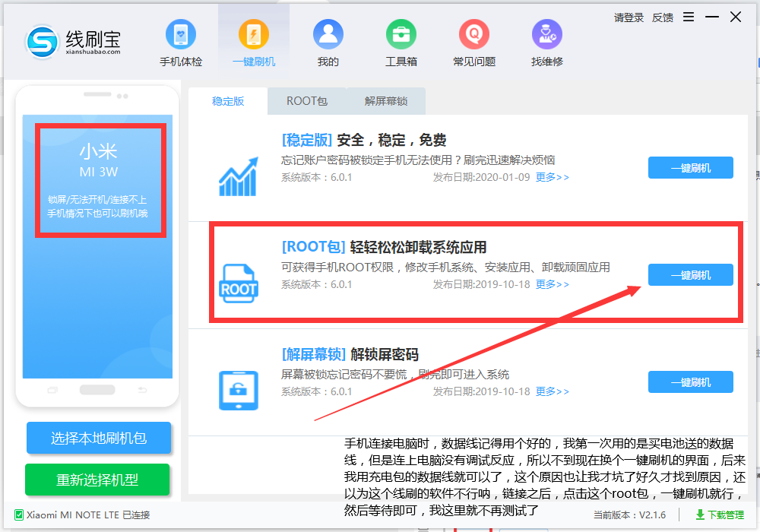Click the [ROOT包] 轻轻松松卸载系统应用 title

[x=384, y=247]
